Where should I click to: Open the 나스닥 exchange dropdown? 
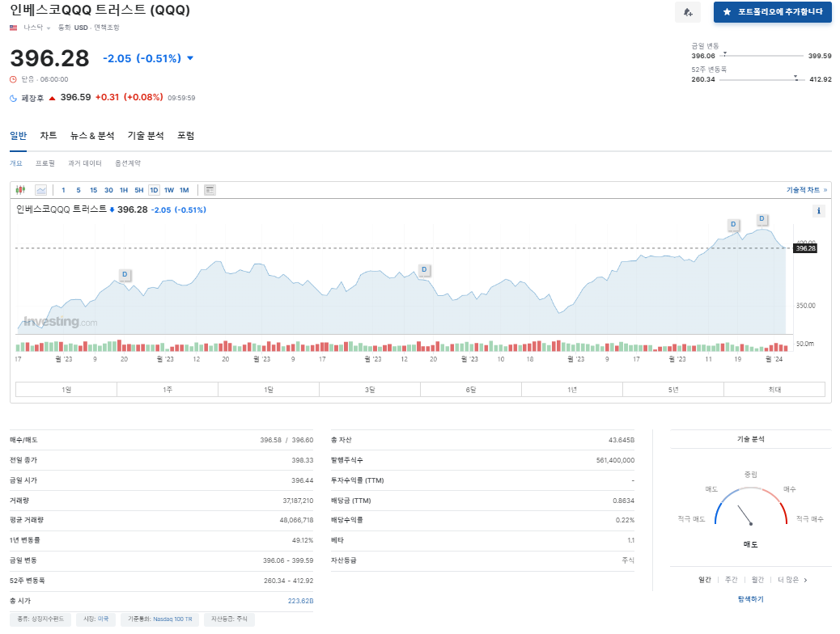tap(37, 27)
